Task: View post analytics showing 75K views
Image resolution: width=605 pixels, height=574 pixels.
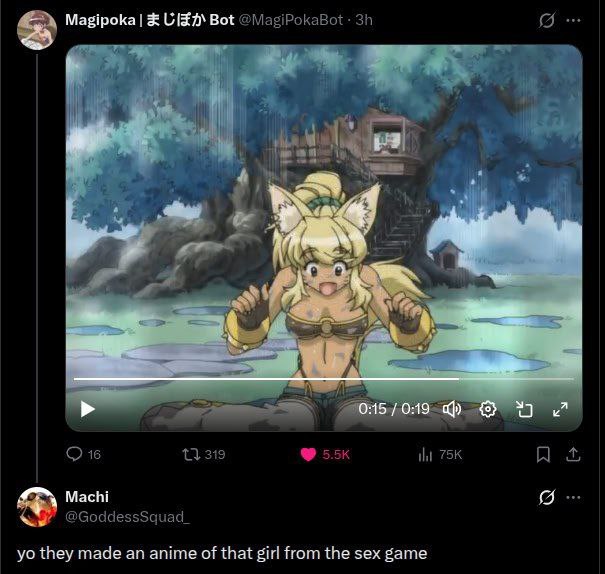Action: tap(425, 454)
